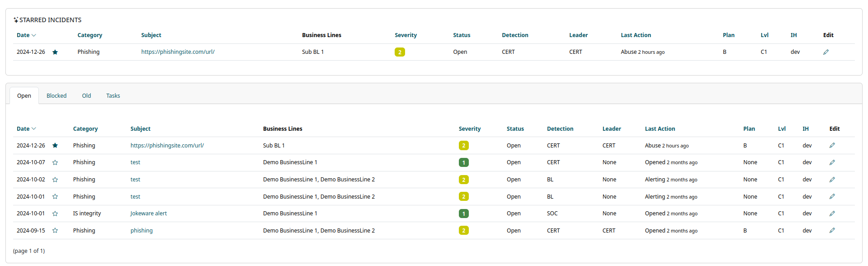Open edit pencil for the 2024-10-02 incident
The width and height of the screenshot is (868, 266).
[x=832, y=180]
